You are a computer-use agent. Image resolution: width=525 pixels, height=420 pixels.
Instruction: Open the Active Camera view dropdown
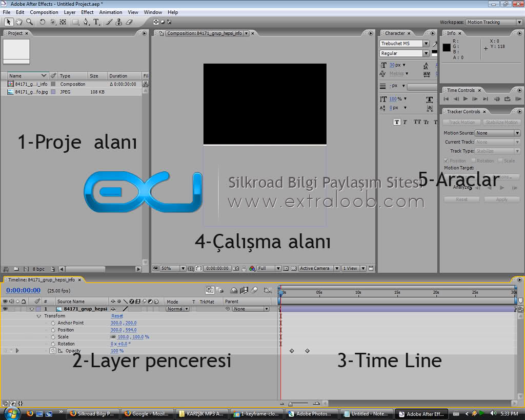[x=319, y=268]
